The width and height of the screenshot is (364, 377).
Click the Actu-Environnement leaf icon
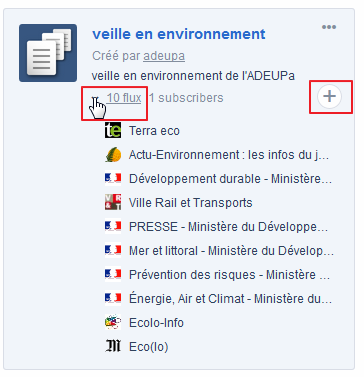click(113, 155)
